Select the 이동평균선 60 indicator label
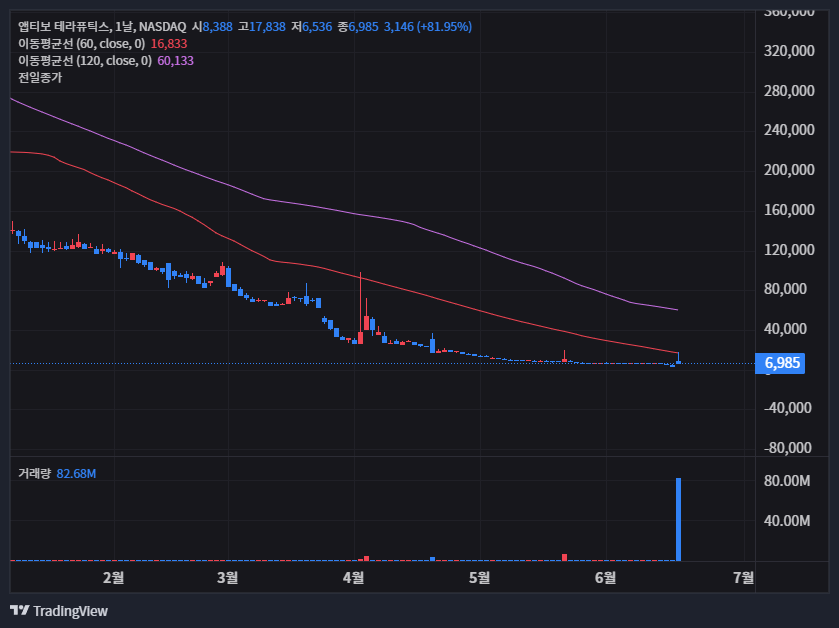This screenshot has height=628, width=839. click(x=81, y=44)
